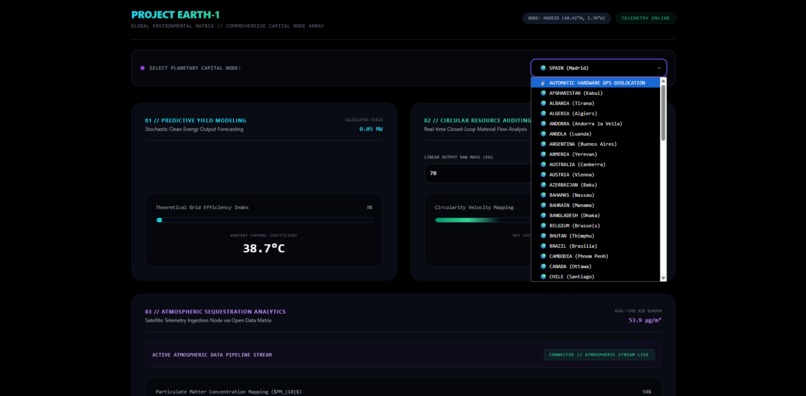806x396 pixels.
Task: Click the 53.9 µg/m³ air burden value
Action: pos(645,320)
